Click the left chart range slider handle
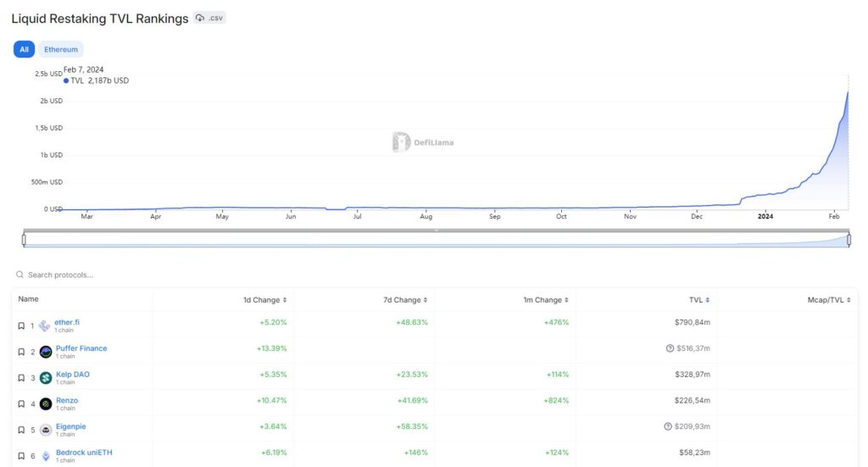This screenshot has height=467, width=868. tap(24, 240)
